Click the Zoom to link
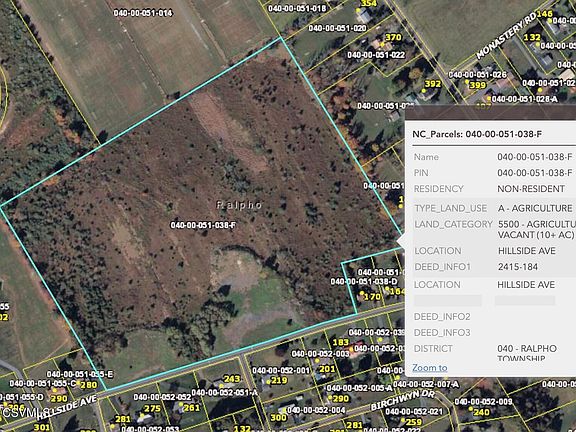 pyautogui.click(x=429, y=367)
